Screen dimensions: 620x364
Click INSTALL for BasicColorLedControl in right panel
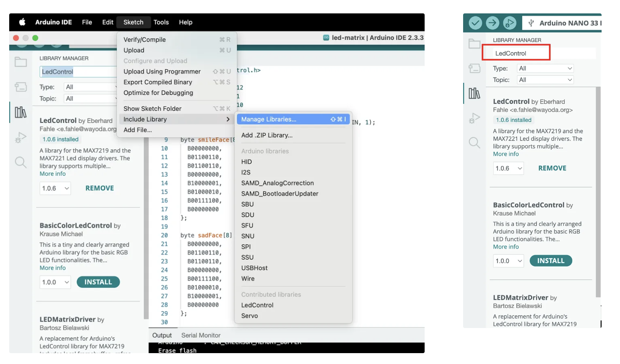point(551,261)
